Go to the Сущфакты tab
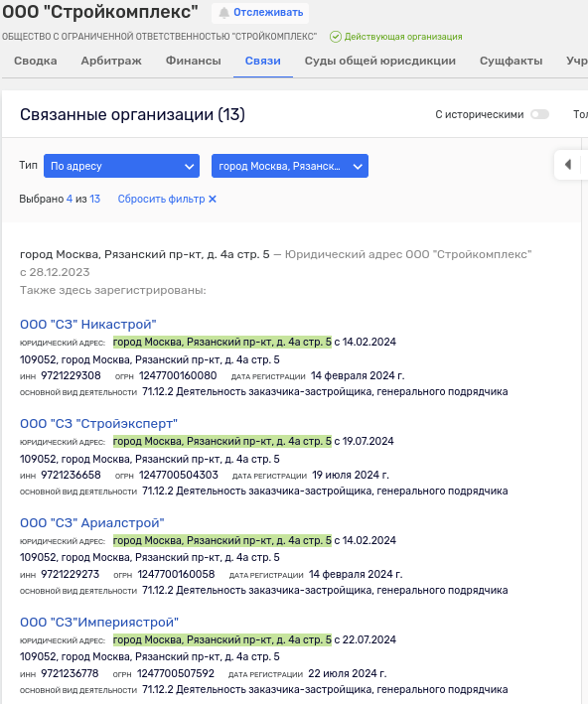This screenshot has height=704, width=588. [511, 61]
